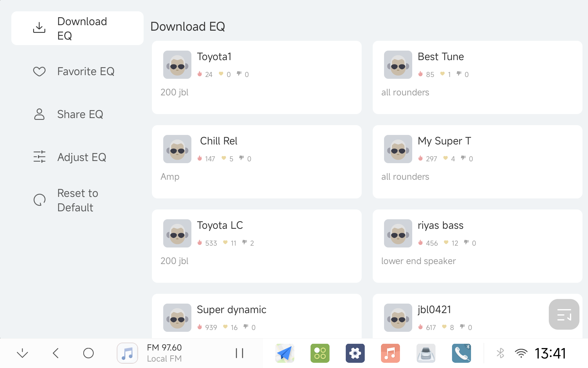This screenshot has height=368, width=588.
Task: Select the riyas bass EQ preset
Action: 477,246
